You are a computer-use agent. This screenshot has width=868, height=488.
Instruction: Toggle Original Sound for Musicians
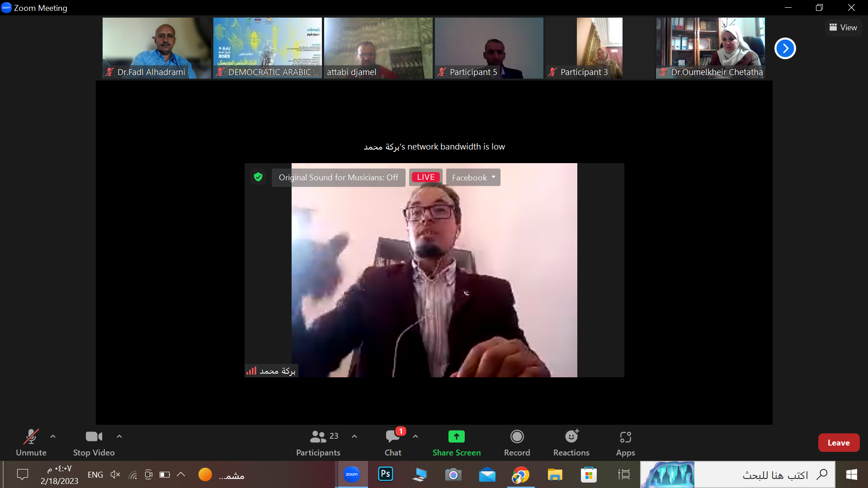338,178
